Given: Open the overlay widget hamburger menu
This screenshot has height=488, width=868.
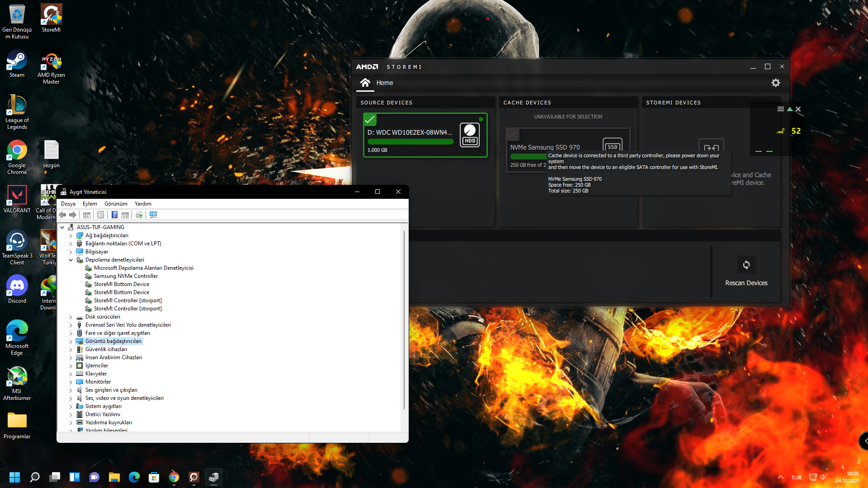Looking at the screenshot, I should 780,109.
